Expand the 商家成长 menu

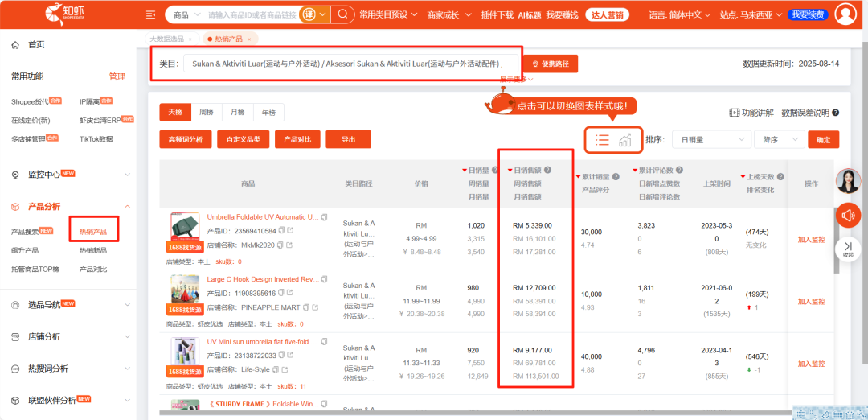tap(448, 14)
